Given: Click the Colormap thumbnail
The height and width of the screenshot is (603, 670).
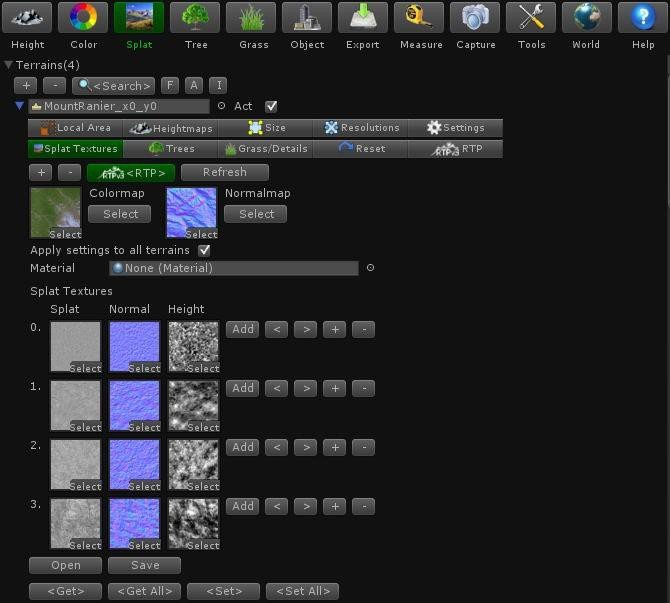Looking at the screenshot, I should (x=56, y=212).
